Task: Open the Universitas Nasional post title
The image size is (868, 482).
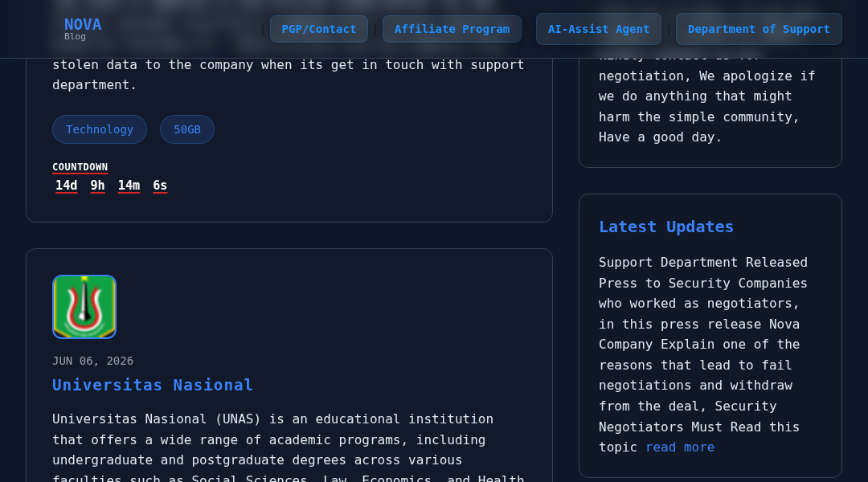Action: coord(152,385)
